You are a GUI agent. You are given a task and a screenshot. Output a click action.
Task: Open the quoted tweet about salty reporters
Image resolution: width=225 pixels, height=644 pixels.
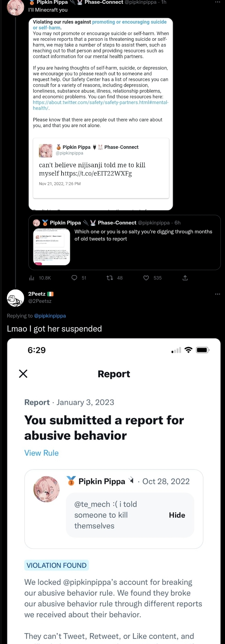(124, 242)
